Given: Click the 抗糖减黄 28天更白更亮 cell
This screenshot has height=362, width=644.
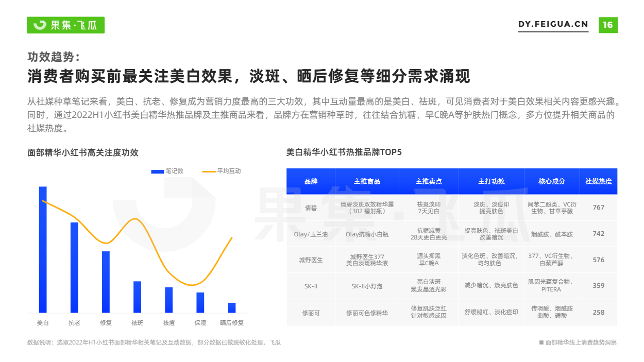Looking at the screenshot, I should [429, 234].
